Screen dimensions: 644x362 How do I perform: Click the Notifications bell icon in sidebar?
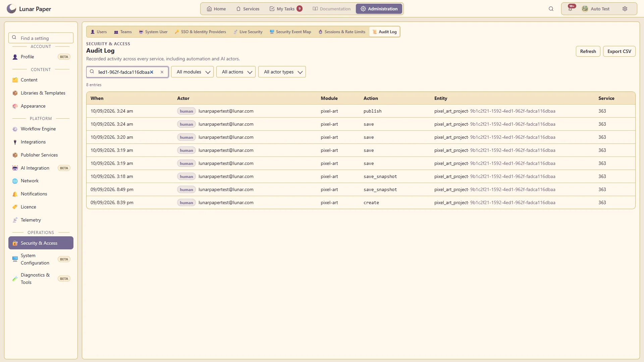coord(15,194)
